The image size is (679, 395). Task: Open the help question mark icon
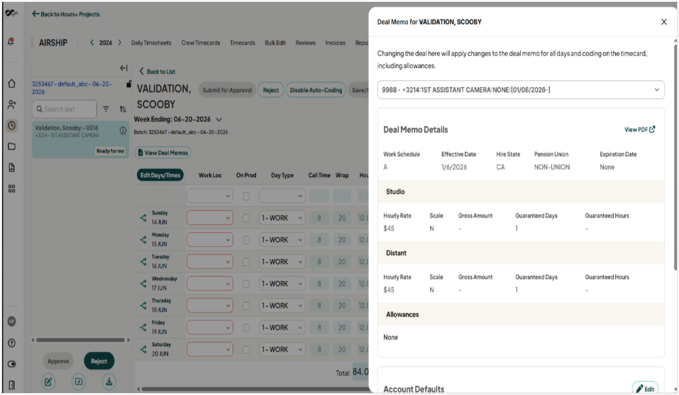click(x=12, y=343)
